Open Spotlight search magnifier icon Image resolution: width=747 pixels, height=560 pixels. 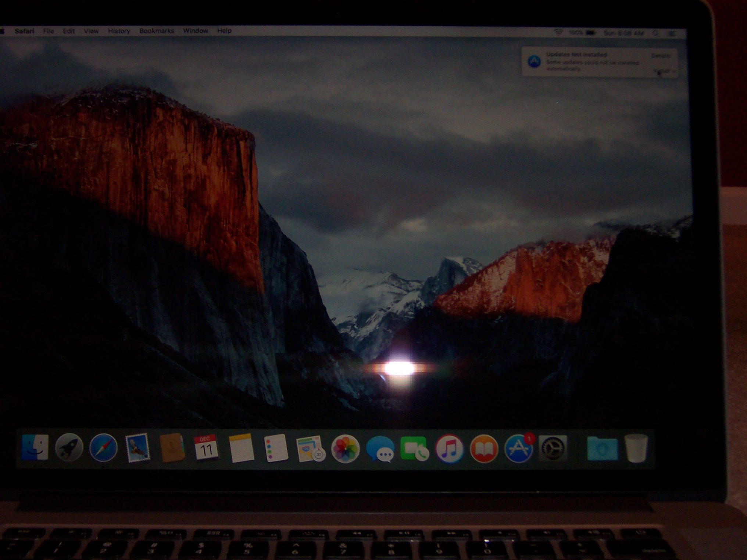[655, 33]
